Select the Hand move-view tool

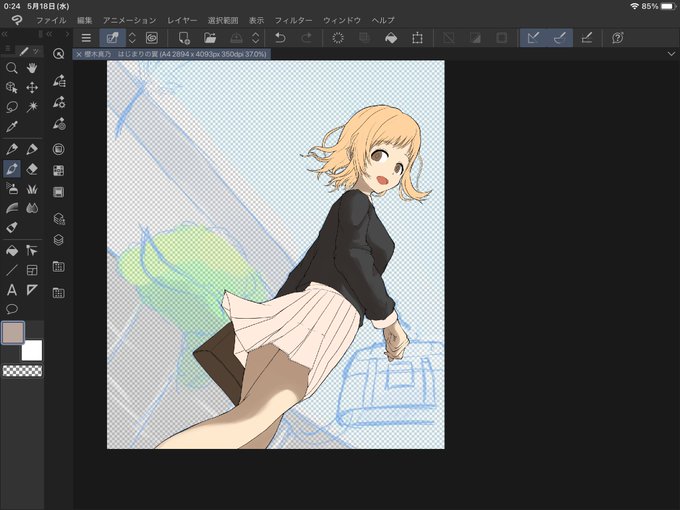[32, 68]
